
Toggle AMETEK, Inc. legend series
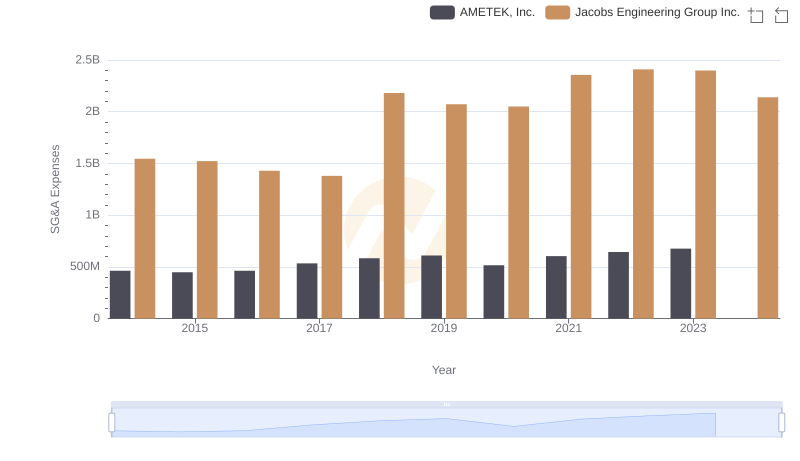[483, 12]
